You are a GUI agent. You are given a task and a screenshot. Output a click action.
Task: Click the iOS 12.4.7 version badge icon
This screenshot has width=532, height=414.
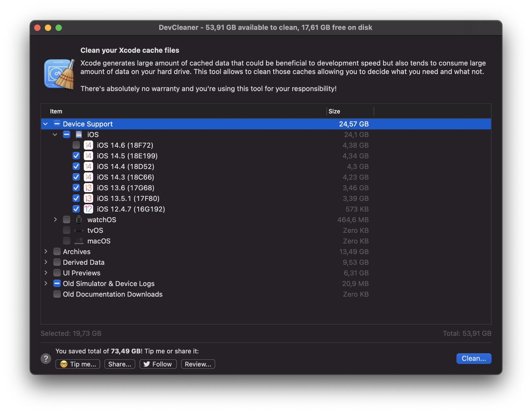coord(88,209)
